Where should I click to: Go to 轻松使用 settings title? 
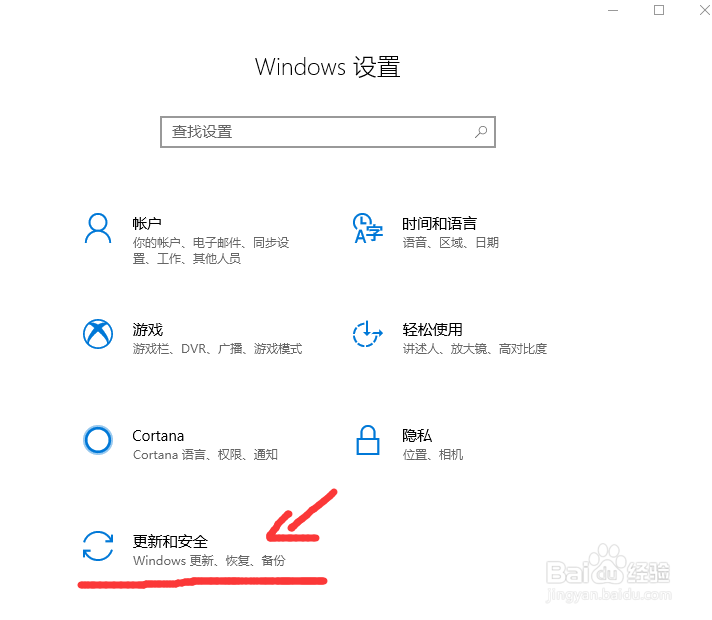click(432, 329)
